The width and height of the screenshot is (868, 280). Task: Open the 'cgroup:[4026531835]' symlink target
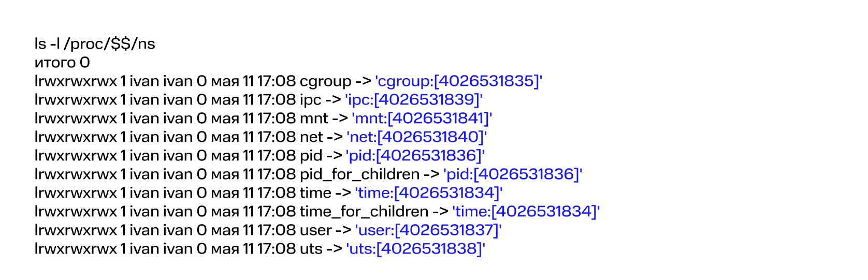tap(458, 81)
